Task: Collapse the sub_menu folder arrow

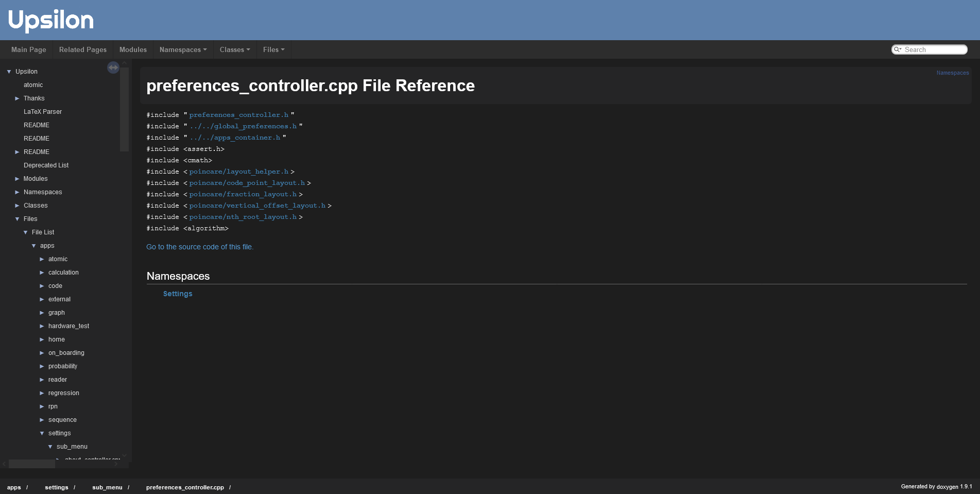Action: pyautogui.click(x=50, y=447)
